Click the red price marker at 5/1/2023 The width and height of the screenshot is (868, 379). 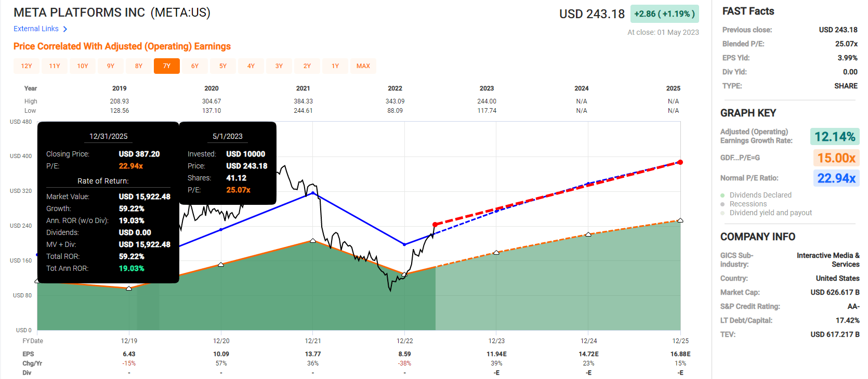435,225
